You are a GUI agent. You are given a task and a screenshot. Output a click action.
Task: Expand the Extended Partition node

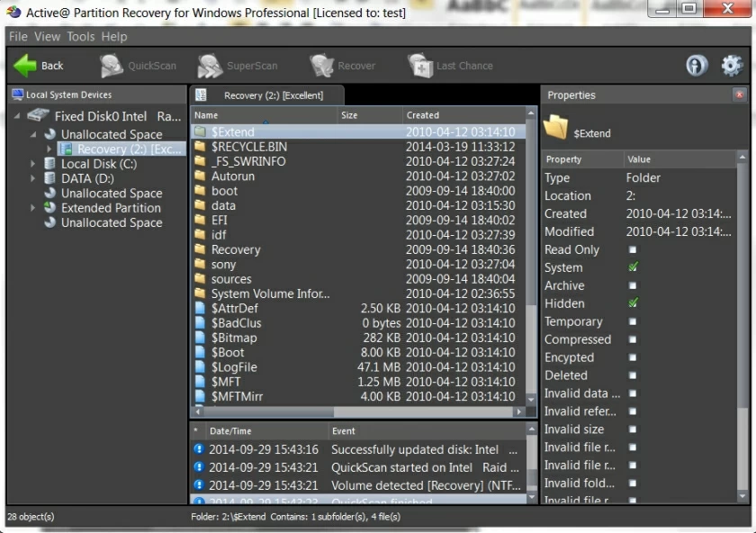tap(32, 208)
